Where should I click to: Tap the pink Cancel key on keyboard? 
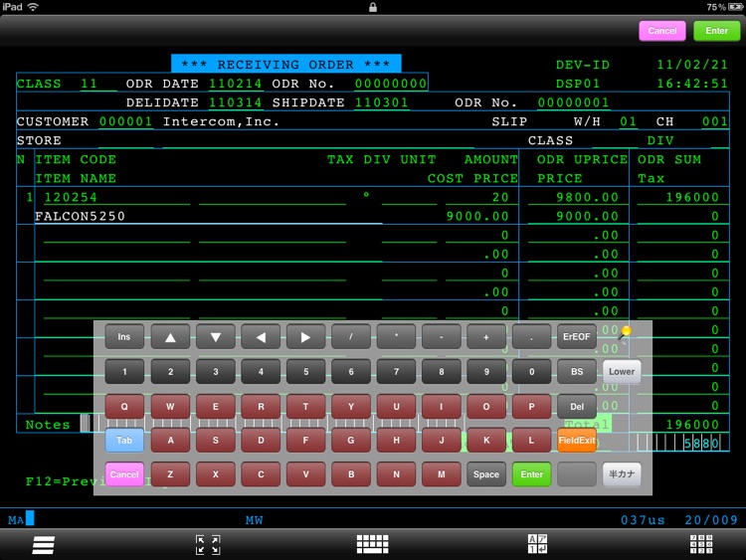124,474
